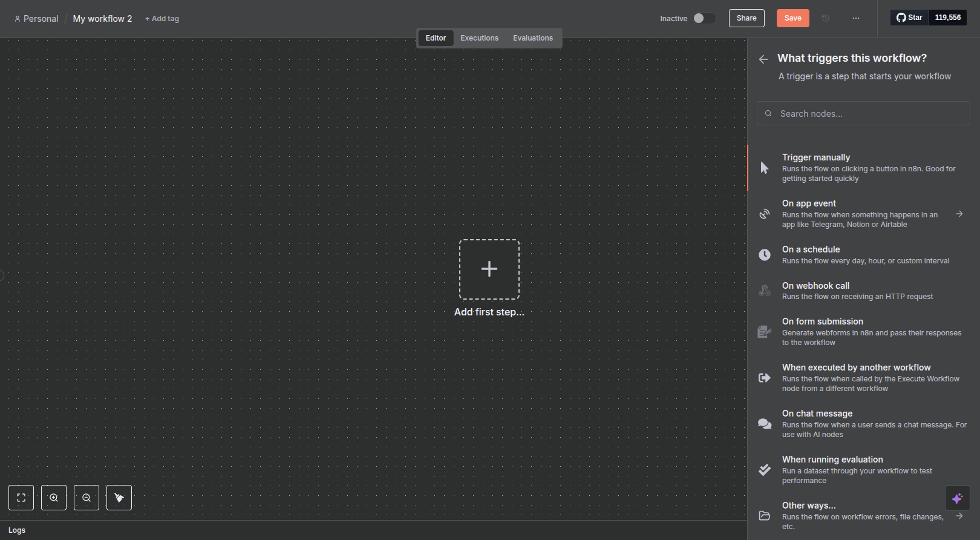Open the workflow history icon
Image resolution: width=980 pixels, height=540 pixels.
(x=826, y=18)
